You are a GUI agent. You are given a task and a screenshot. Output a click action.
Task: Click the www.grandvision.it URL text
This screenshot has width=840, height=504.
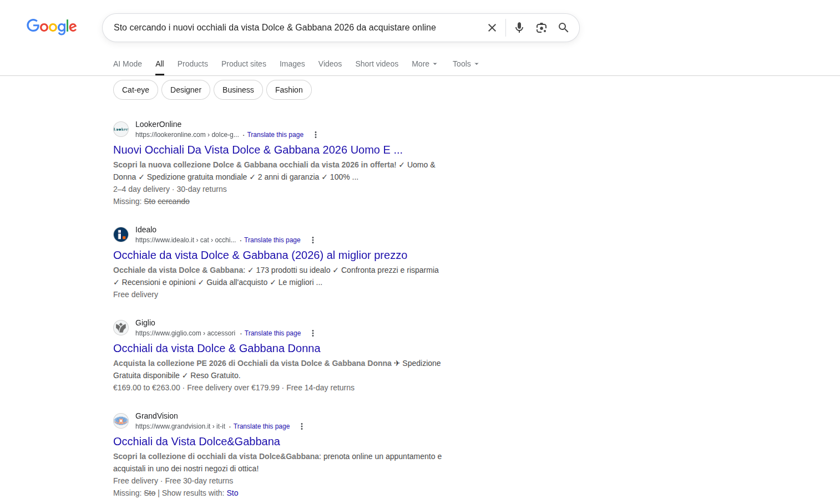click(x=180, y=426)
